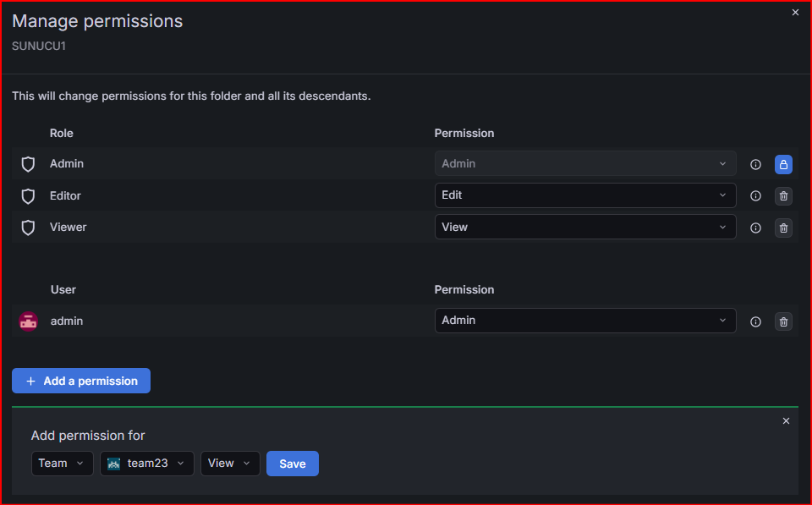Click the admin user avatar
Image resolution: width=812 pixels, height=505 pixels.
click(x=28, y=321)
